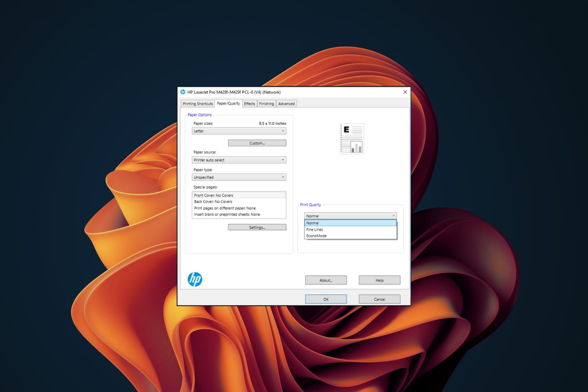
Task: Click the HP icon in the title bar
Action: click(183, 92)
